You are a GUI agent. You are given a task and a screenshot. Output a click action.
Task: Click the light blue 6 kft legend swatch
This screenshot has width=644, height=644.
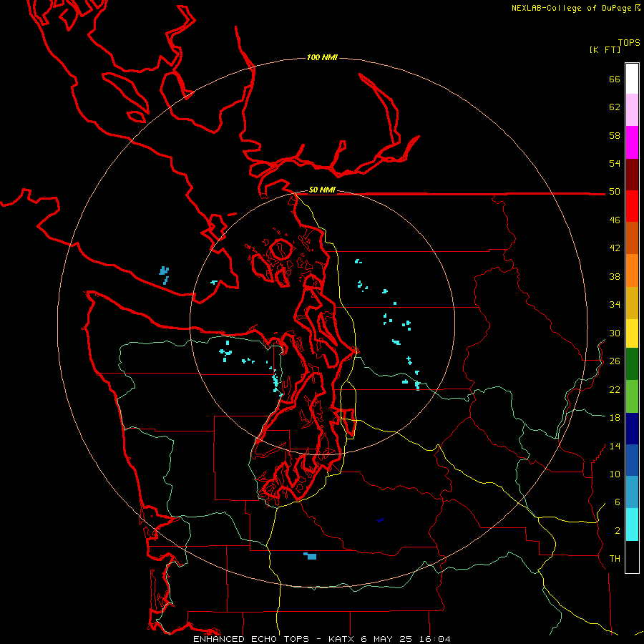632,492
